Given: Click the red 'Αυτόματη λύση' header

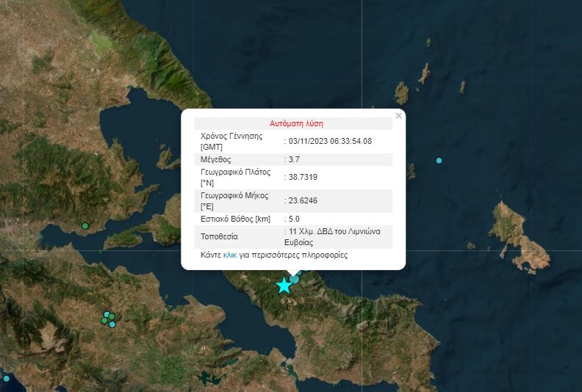Looking at the screenshot, I should coord(296,123).
